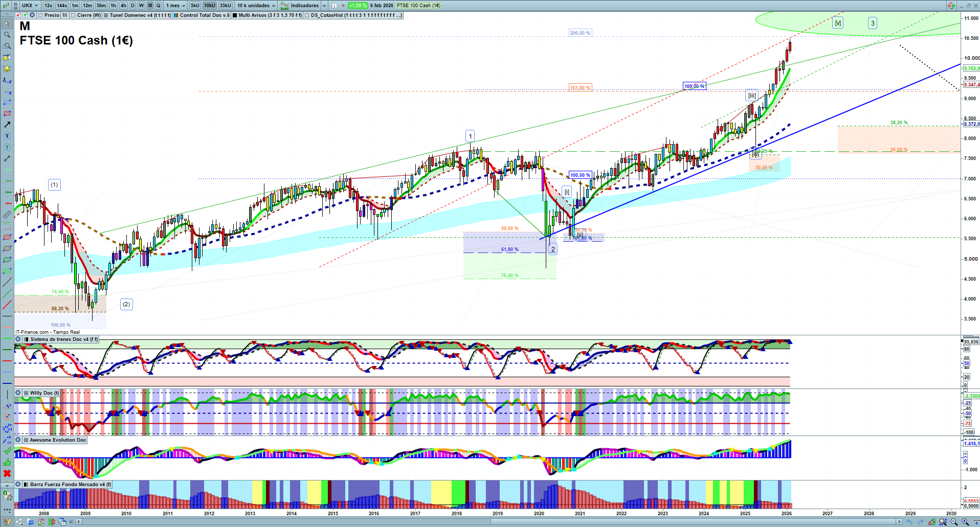Screen dimensions: 980x527
Task: Open the Indicadores button
Action: point(300,6)
